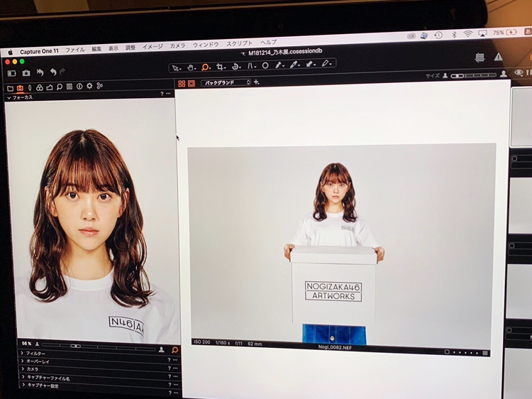Click the Bluetooth menu bar icon
The height and width of the screenshot is (399, 532).
click(454, 34)
